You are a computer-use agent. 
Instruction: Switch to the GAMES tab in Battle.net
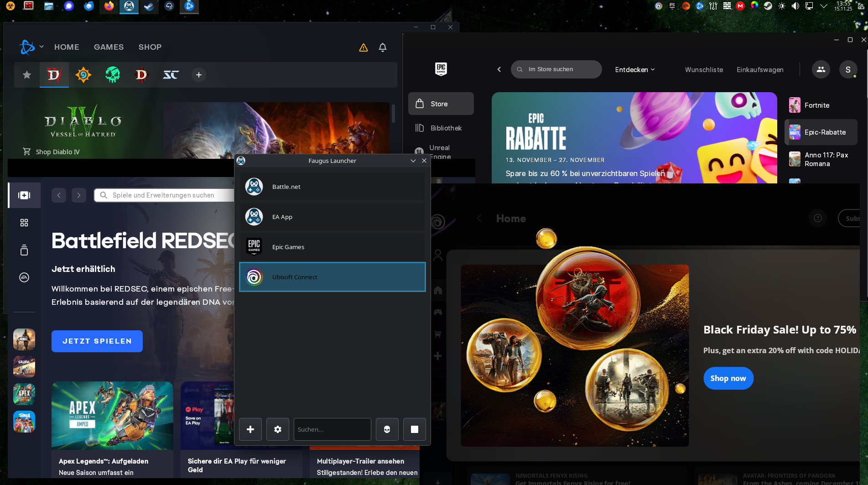click(x=109, y=47)
